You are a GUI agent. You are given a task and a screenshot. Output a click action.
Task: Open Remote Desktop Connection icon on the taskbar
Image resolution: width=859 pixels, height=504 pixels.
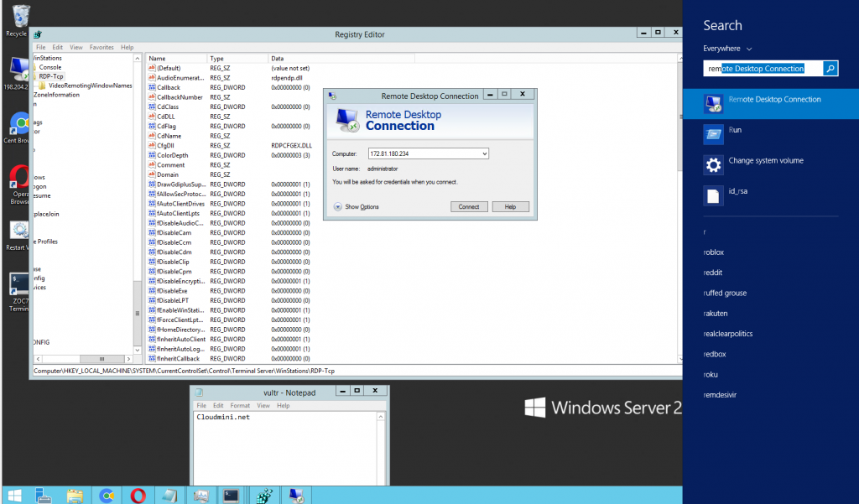[294, 495]
